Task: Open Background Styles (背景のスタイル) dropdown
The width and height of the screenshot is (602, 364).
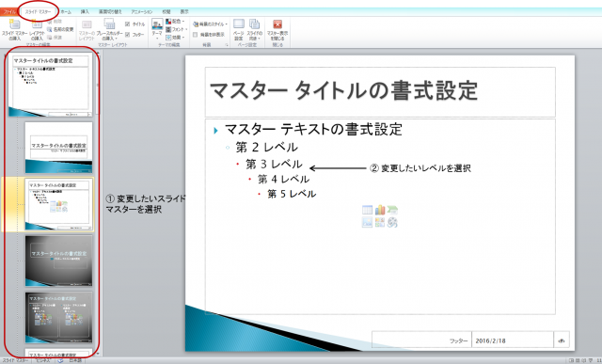Action: click(x=210, y=24)
